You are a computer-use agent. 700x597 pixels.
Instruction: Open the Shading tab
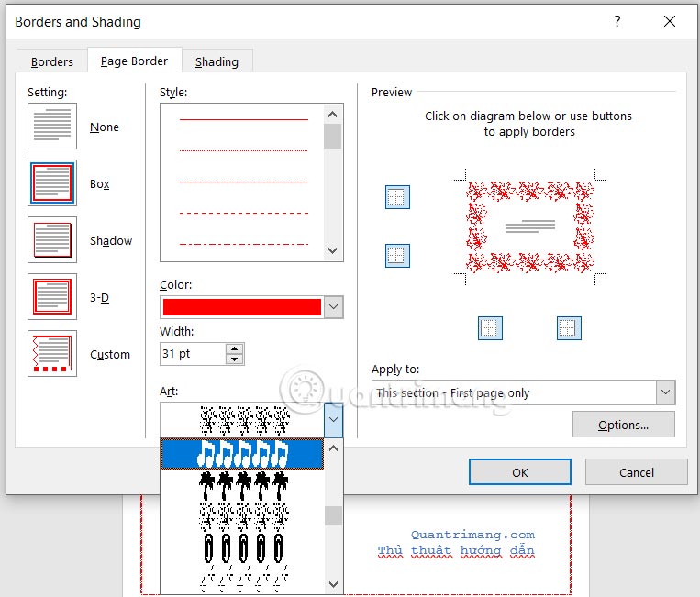(217, 61)
